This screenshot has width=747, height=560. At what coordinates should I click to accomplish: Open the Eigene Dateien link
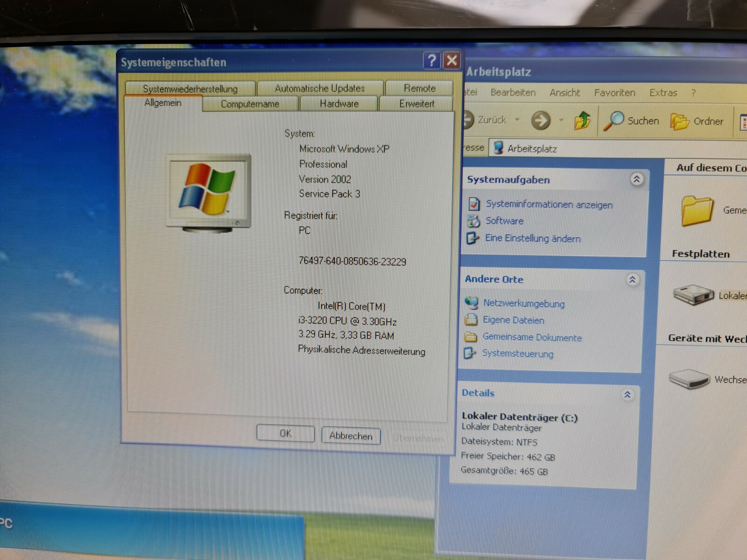click(513, 320)
